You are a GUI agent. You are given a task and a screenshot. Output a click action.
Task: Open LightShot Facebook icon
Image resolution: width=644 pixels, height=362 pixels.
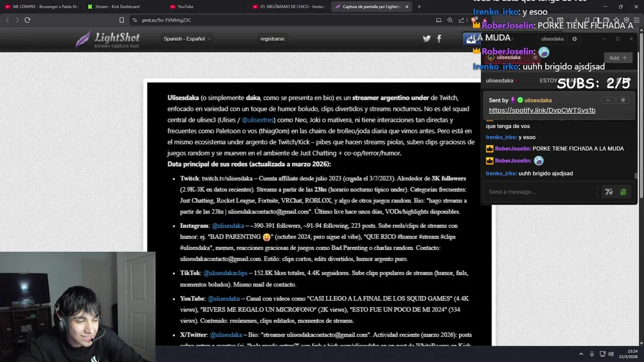[x=439, y=39]
